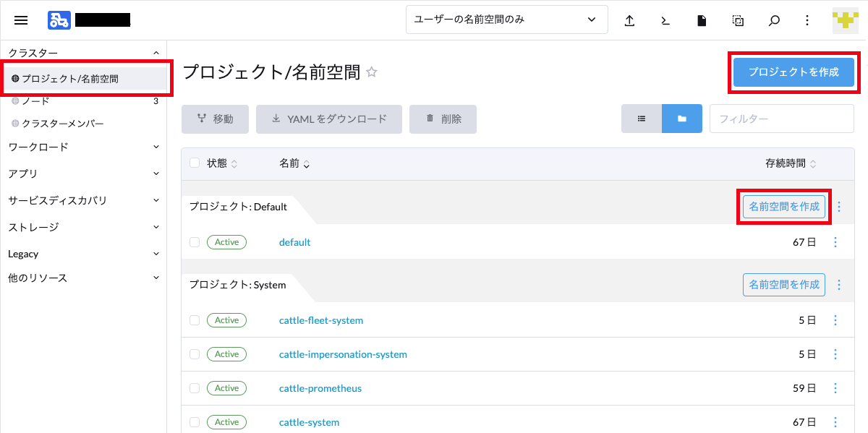Expand the ワークロード sidebar section
The height and width of the screenshot is (433, 868).
(83, 147)
